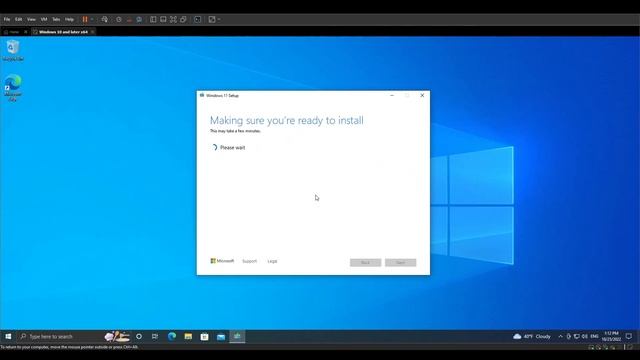This screenshot has height=360, width=640.
Task: Close the Windows 11 Setup window
Action: coord(422,96)
